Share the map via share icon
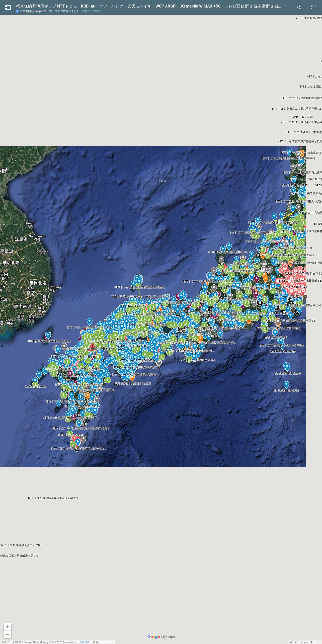Viewport: 322px width, 644px height. (298, 8)
